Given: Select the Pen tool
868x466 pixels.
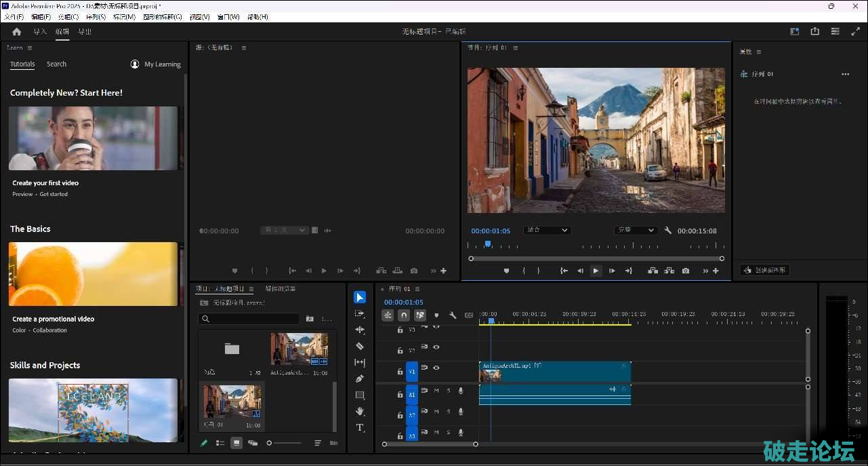Looking at the screenshot, I should tap(360, 378).
